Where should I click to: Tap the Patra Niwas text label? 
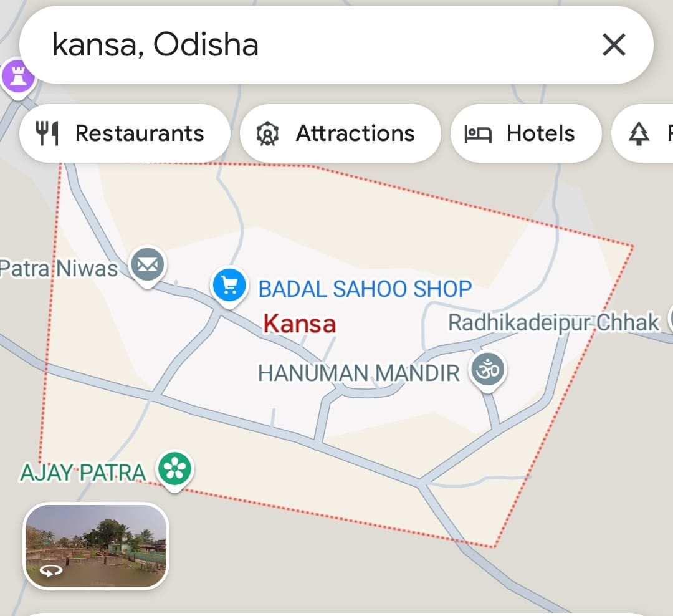click(x=59, y=269)
